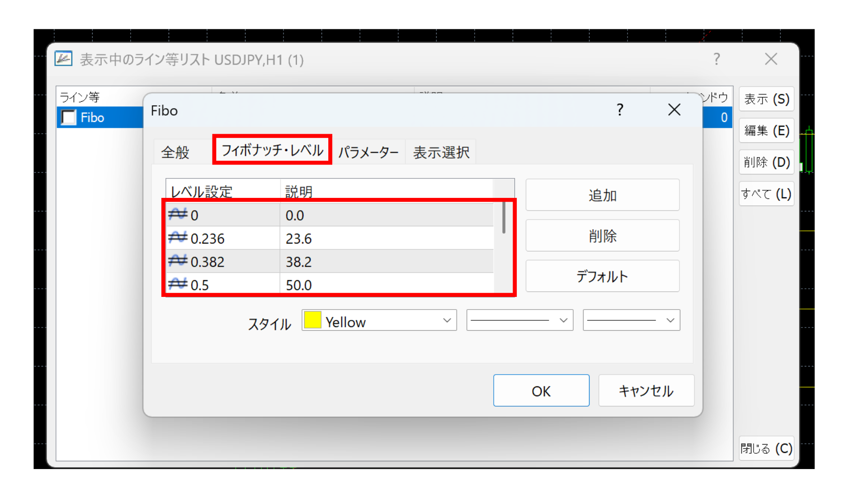Enable the Fibo object checkbox
This screenshot has height=488, width=868.
click(68, 117)
